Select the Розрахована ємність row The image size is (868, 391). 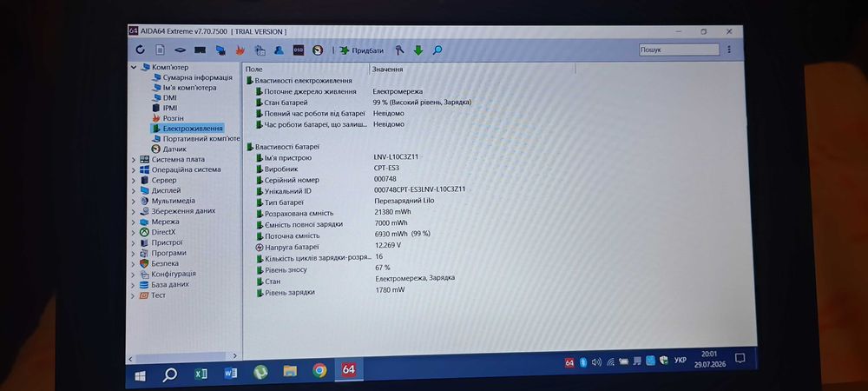[x=334, y=213]
